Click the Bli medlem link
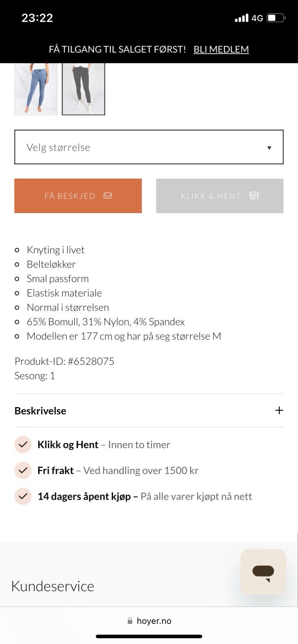This screenshot has height=644, width=298. pos(221,49)
